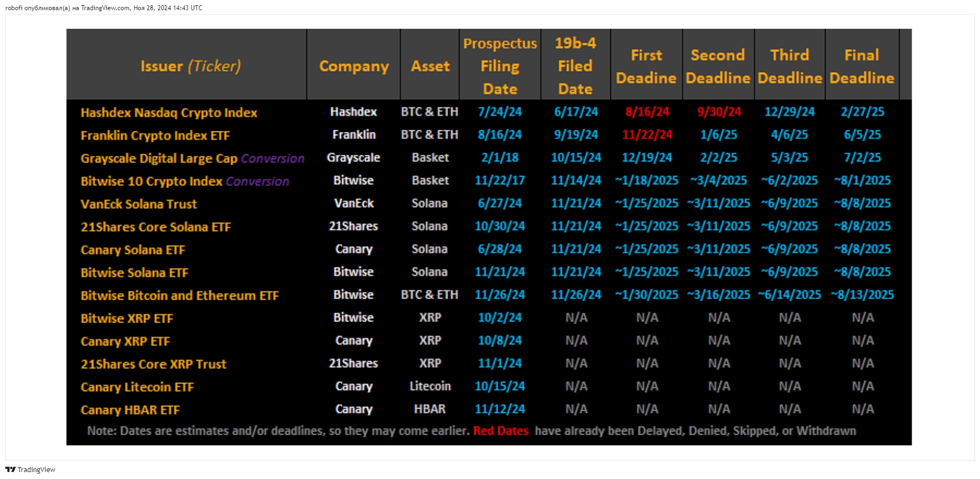Select Bitwise Solana ETF row name
The image size is (980, 479).
point(135,273)
